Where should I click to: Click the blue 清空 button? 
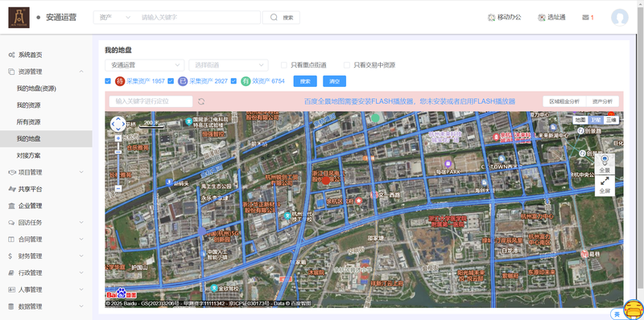coord(334,81)
